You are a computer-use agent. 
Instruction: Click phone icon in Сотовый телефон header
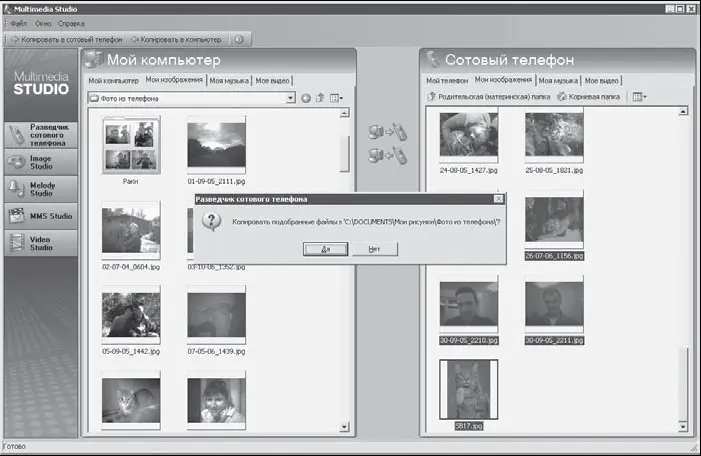(x=433, y=59)
